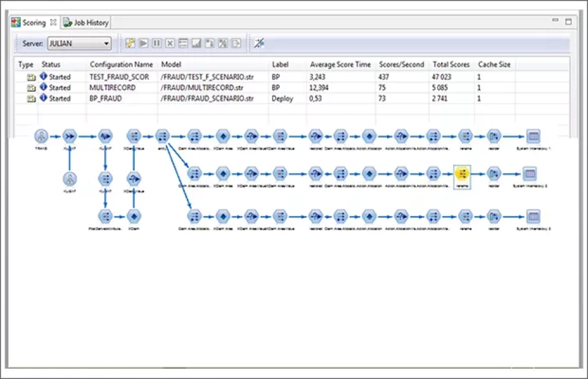
Task: Click the bottom-row table output node
Action: 533,216
